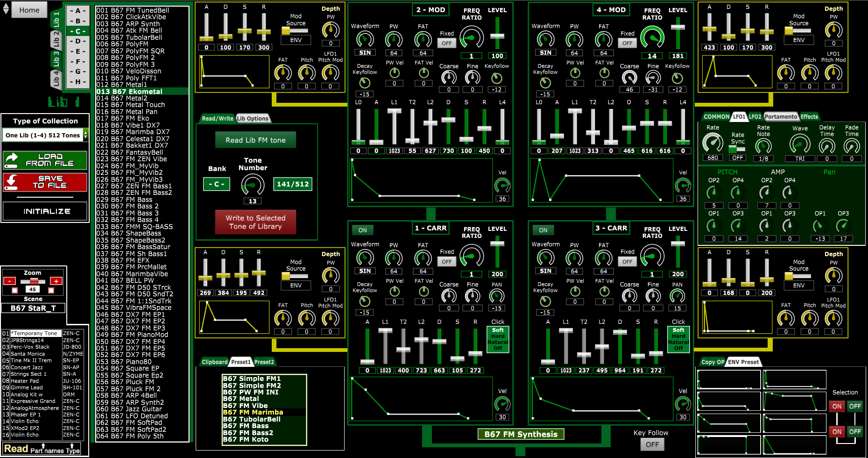Image resolution: width=868 pixels, height=458 pixels.
Task: Switch to the LFO2 tab
Action: click(x=755, y=117)
